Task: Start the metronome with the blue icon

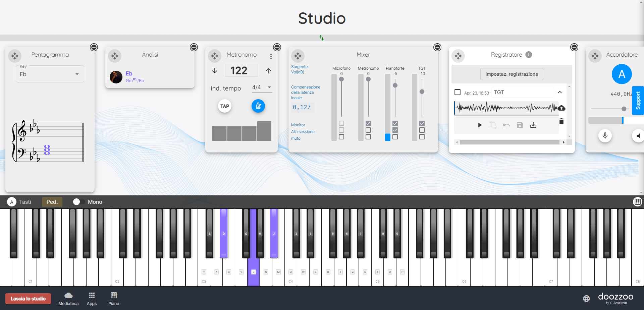Action: coord(258,106)
